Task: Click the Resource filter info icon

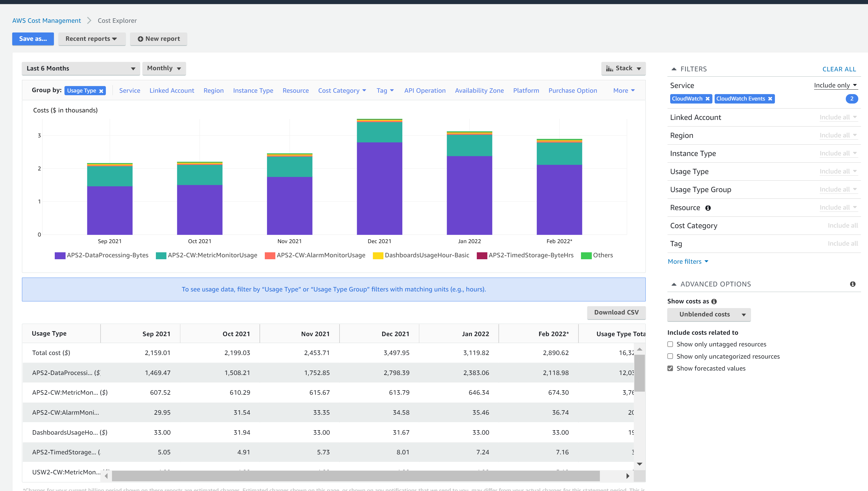Action: (708, 208)
